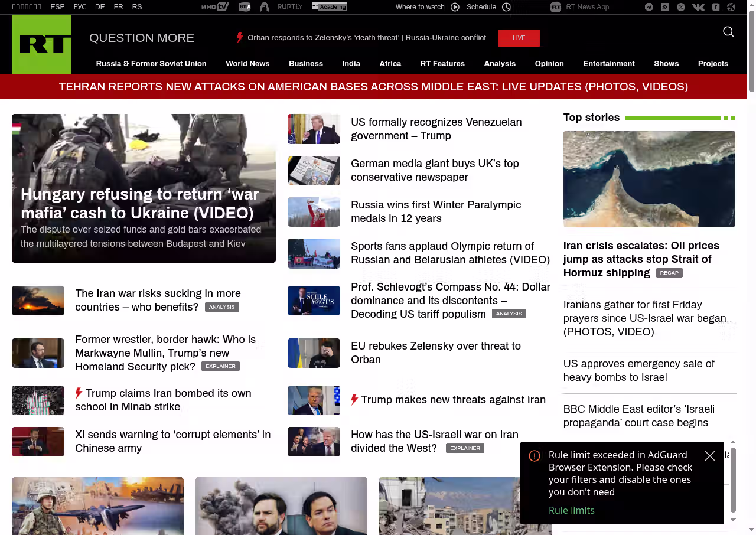Select the Business navigation item

305,64
